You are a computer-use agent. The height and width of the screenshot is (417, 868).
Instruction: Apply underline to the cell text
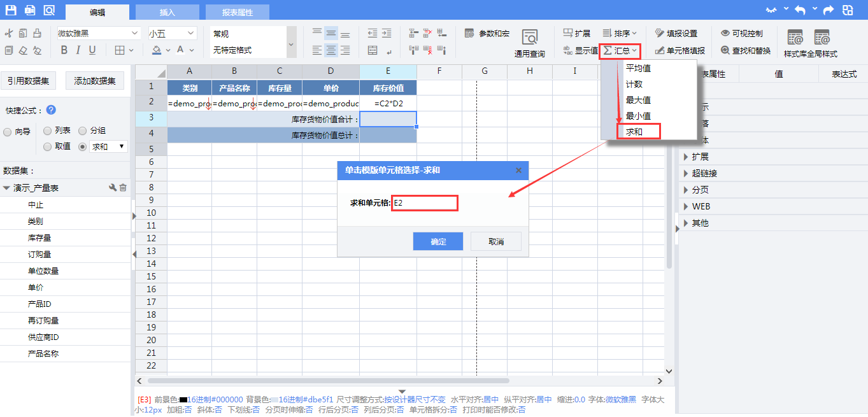click(92, 50)
